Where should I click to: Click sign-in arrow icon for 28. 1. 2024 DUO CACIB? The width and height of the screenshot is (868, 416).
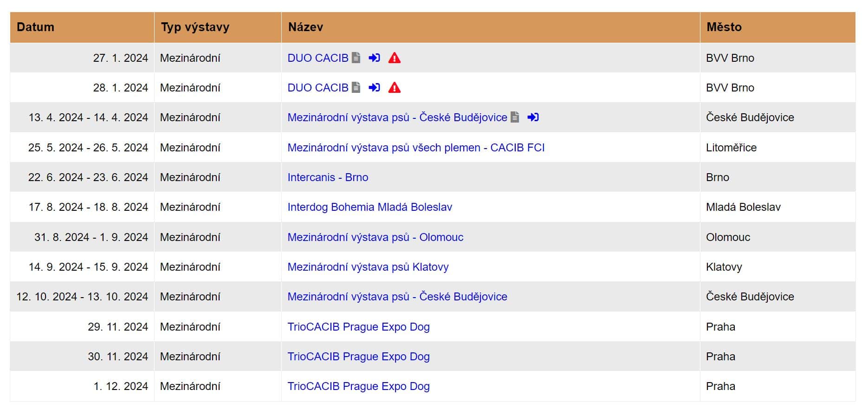tap(374, 87)
